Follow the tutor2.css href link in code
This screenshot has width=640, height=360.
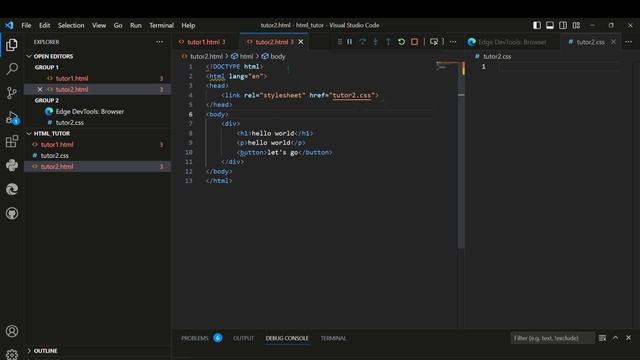[x=352, y=96]
